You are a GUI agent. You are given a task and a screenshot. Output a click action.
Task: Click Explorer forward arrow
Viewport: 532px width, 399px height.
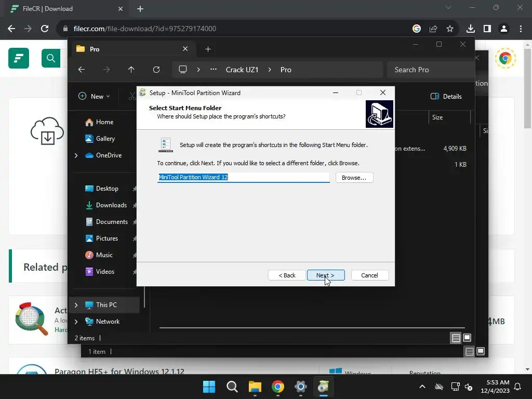[x=107, y=70]
